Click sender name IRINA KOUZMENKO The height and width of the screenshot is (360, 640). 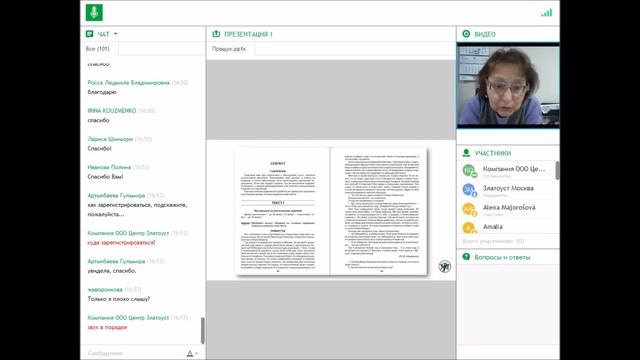click(112, 111)
